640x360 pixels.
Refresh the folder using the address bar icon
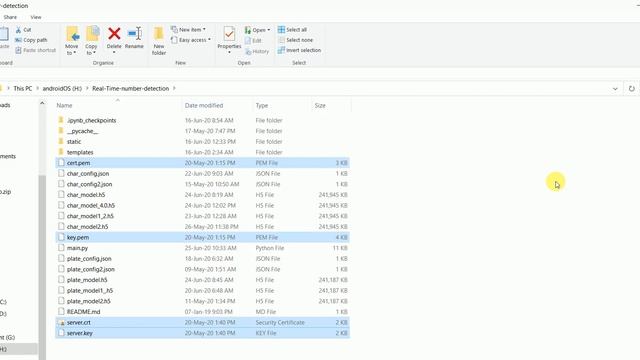point(631,89)
